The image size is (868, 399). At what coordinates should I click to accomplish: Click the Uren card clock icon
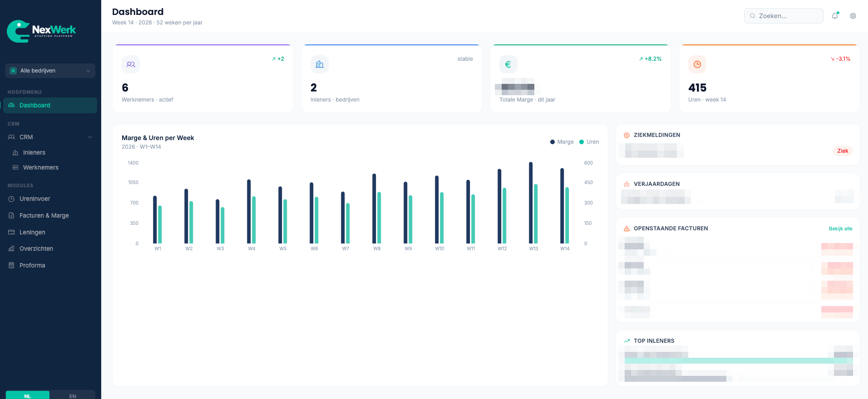tap(697, 64)
